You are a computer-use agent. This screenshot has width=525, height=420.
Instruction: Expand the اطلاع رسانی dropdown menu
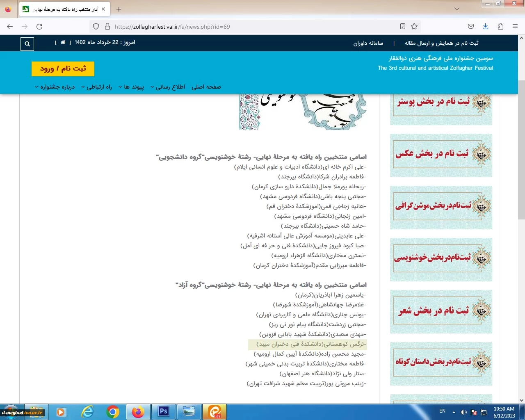click(x=168, y=87)
